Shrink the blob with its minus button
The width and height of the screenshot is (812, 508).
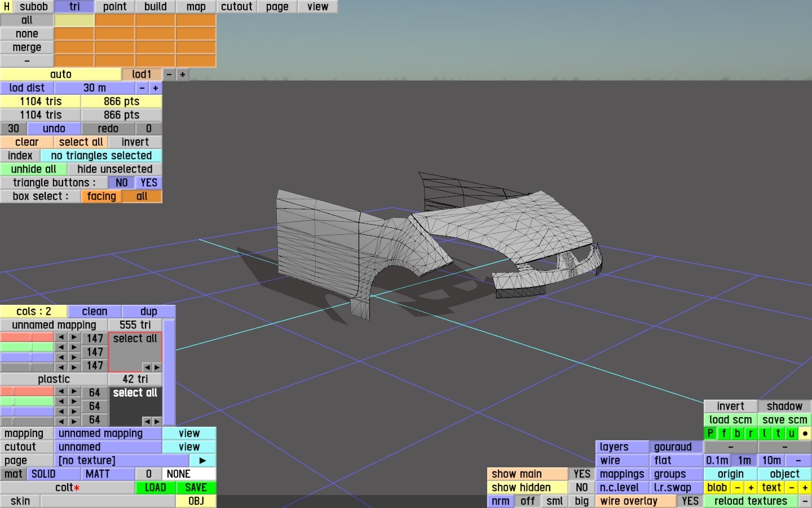(738, 488)
